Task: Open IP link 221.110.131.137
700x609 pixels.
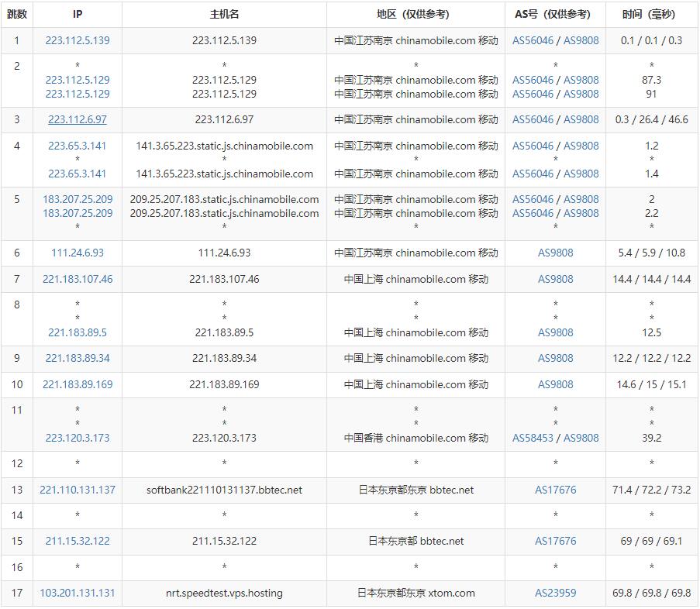Action: pos(78,490)
